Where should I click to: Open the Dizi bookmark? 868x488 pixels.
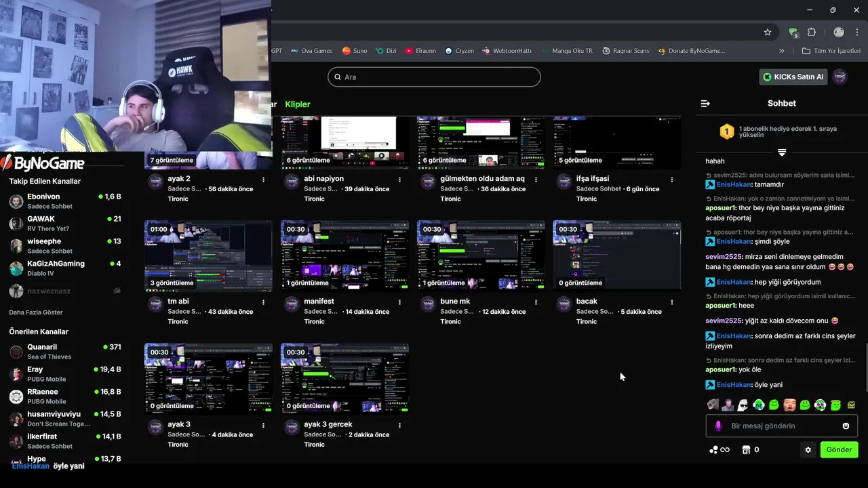386,51
